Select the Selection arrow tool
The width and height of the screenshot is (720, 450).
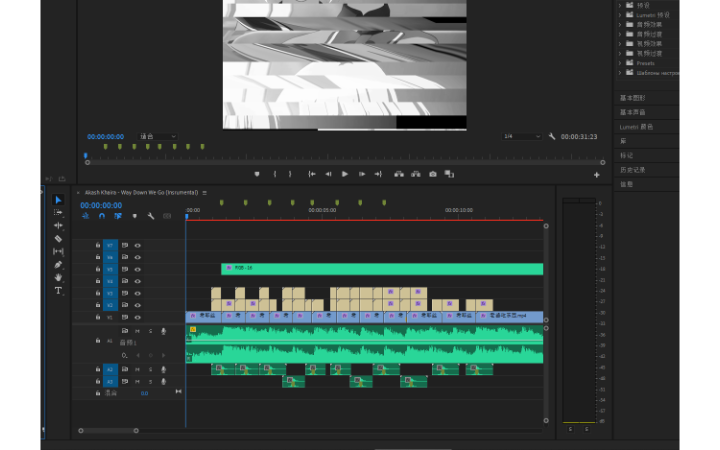tap(58, 200)
